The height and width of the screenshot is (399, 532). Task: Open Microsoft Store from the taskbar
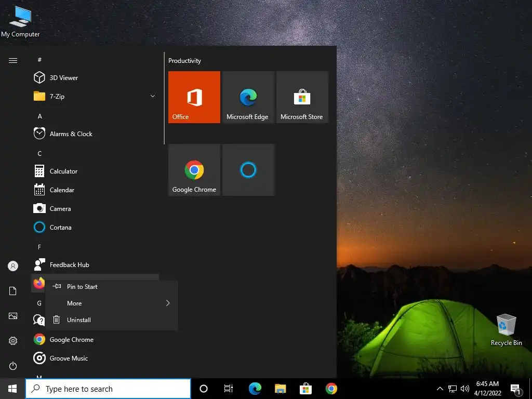point(305,389)
